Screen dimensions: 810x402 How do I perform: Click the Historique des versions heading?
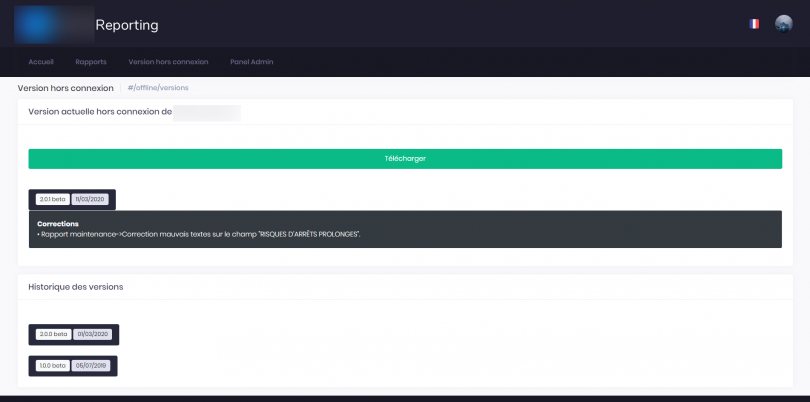76,287
